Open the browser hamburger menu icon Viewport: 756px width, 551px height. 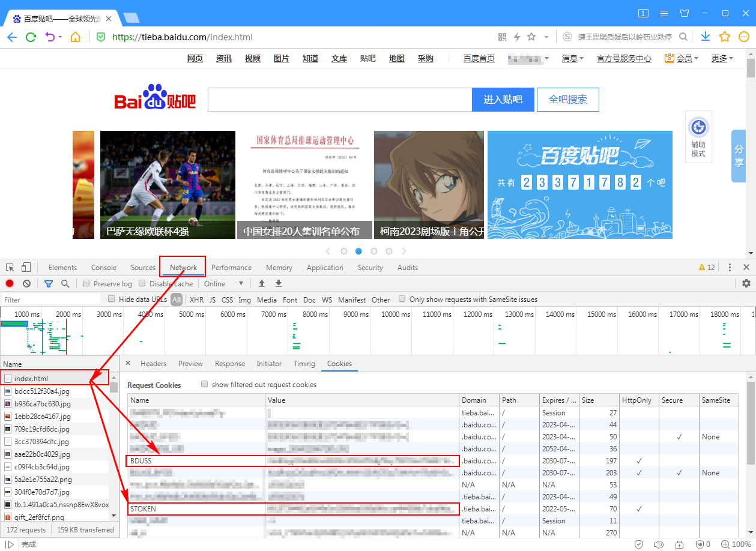[664, 13]
